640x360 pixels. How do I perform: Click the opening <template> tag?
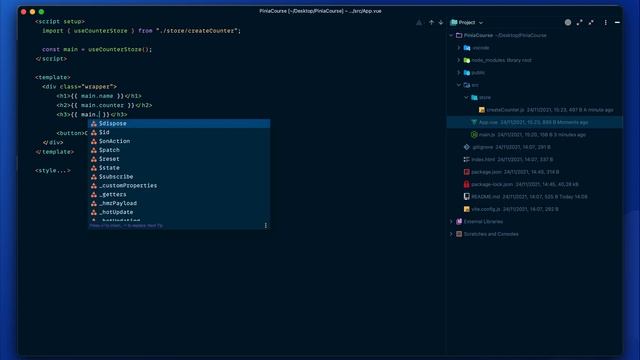pos(53,77)
